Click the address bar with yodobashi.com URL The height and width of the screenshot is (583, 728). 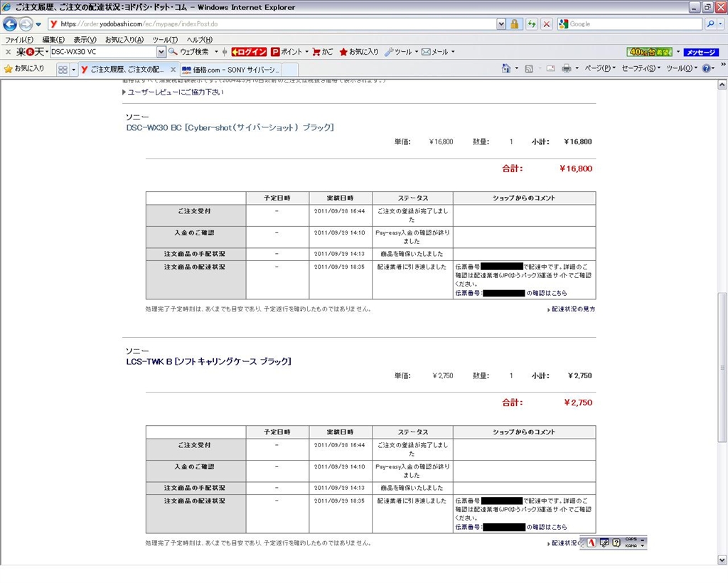[x=272, y=23]
